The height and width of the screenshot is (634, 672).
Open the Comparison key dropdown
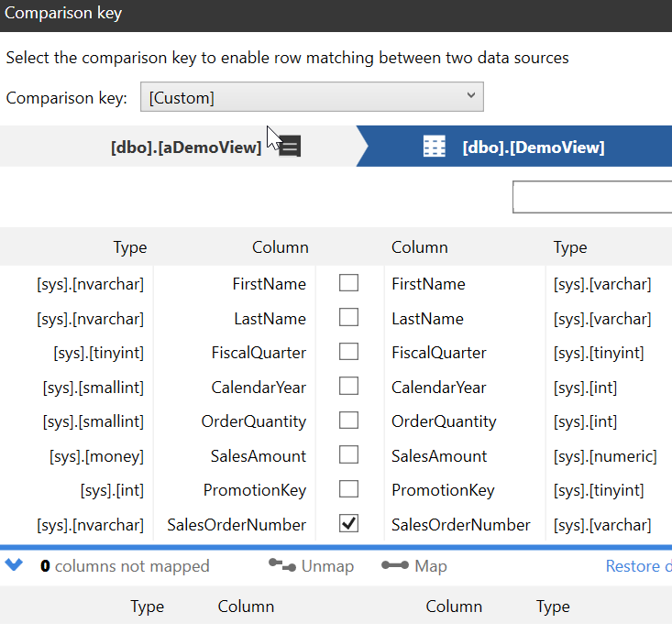pyautogui.click(x=312, y=97)
